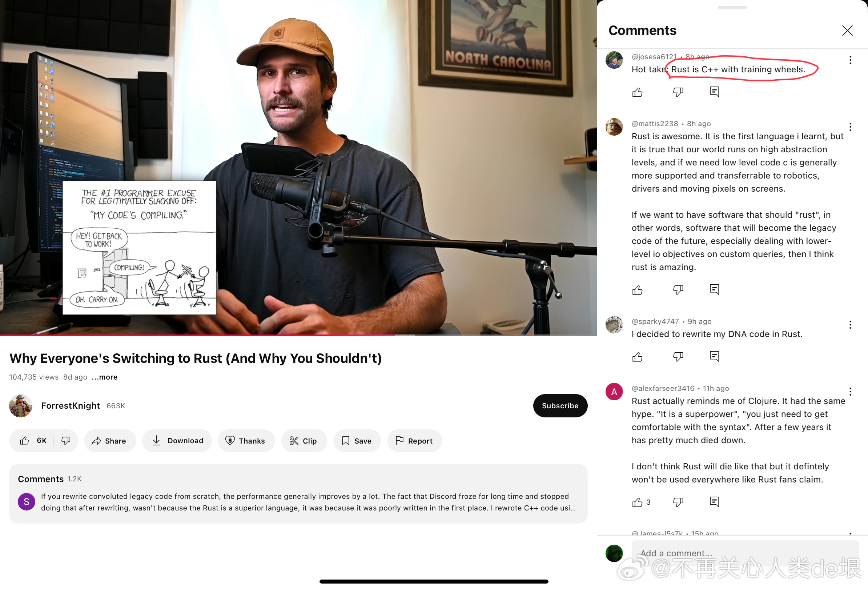The image size is (868, 589).
Task: Open ForrestKnight channel avatar
Action: 21,405
